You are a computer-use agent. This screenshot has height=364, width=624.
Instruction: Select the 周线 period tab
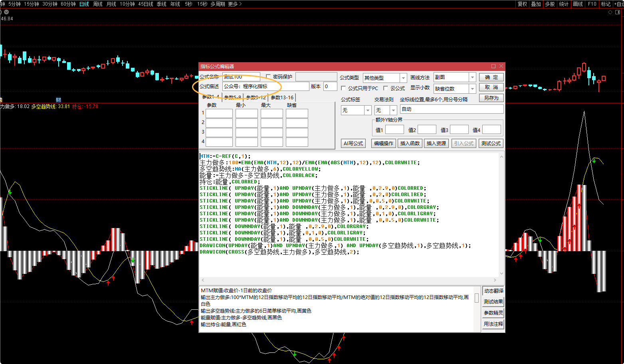tap(98, 4)
